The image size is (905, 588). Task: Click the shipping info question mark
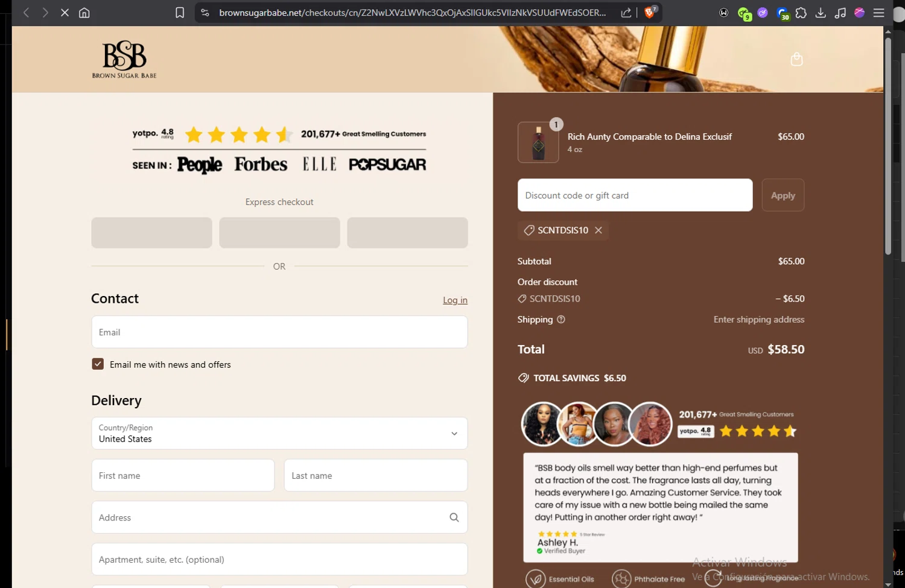561,320
